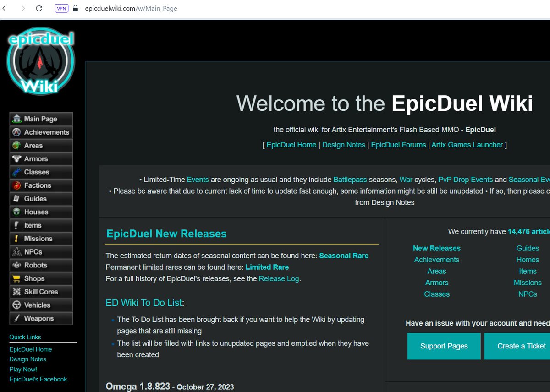Go to Factions sidebar item
Viewport: 550px width, 392px height.
(x=41, y=185)
